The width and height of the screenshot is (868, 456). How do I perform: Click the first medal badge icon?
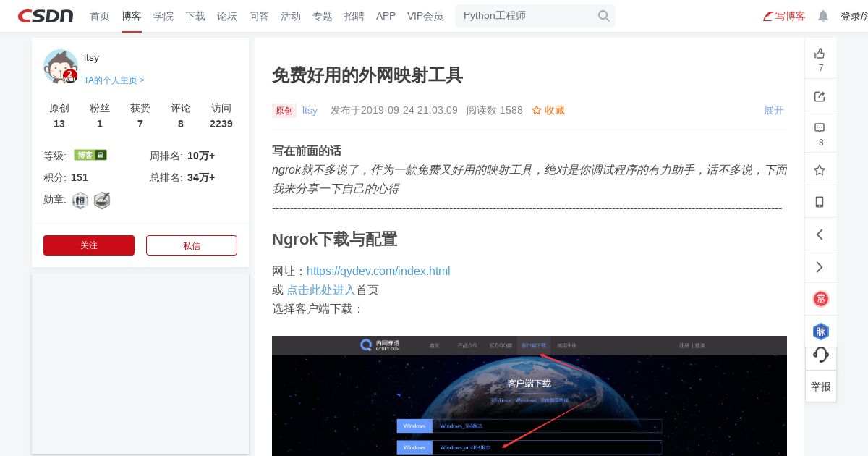click(x=80, y=200)
